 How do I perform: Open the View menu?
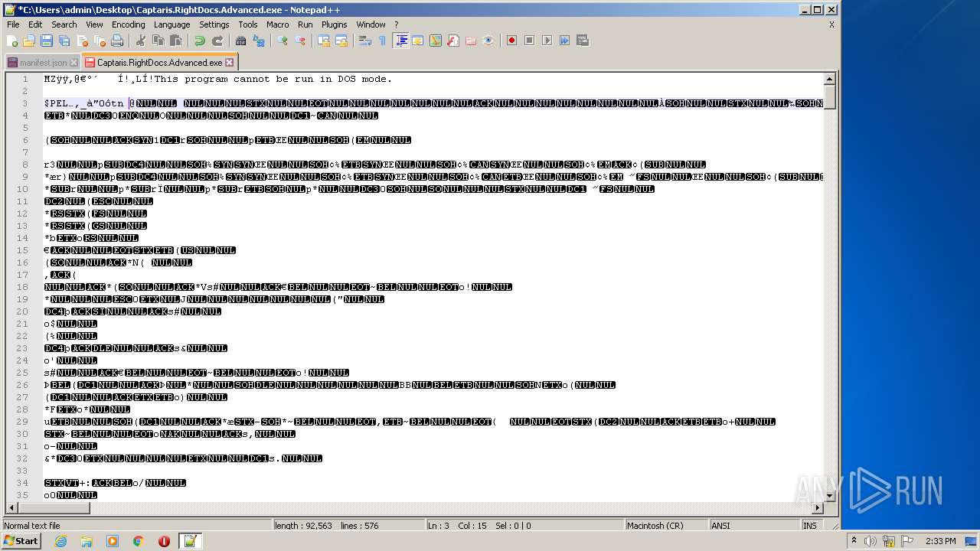[x=94, y=24]
